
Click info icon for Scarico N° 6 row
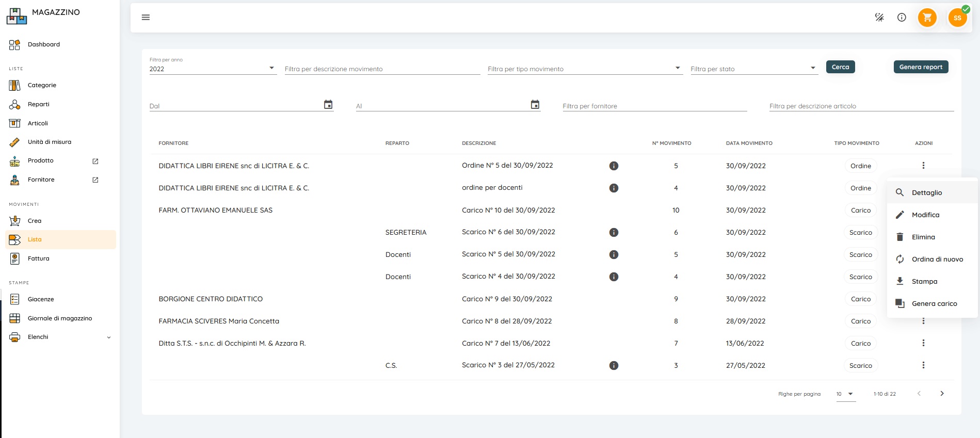click(x=614, y=232)
